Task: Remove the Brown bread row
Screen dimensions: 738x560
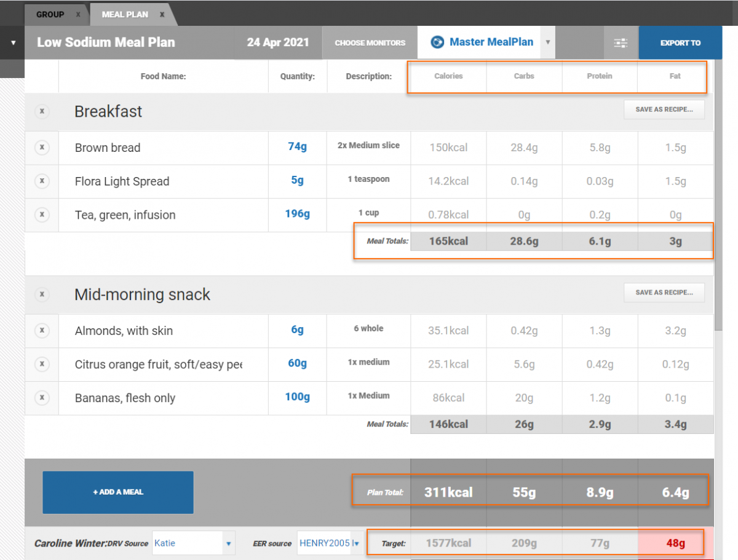Action: tap(42, 148)
